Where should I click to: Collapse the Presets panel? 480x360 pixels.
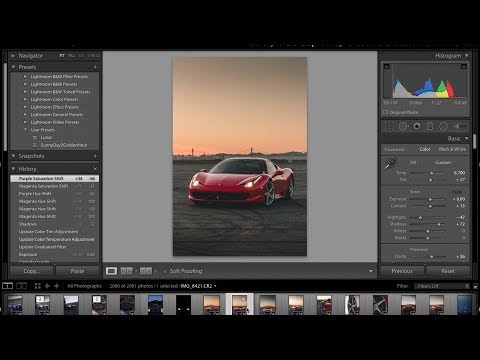point(13,67)
